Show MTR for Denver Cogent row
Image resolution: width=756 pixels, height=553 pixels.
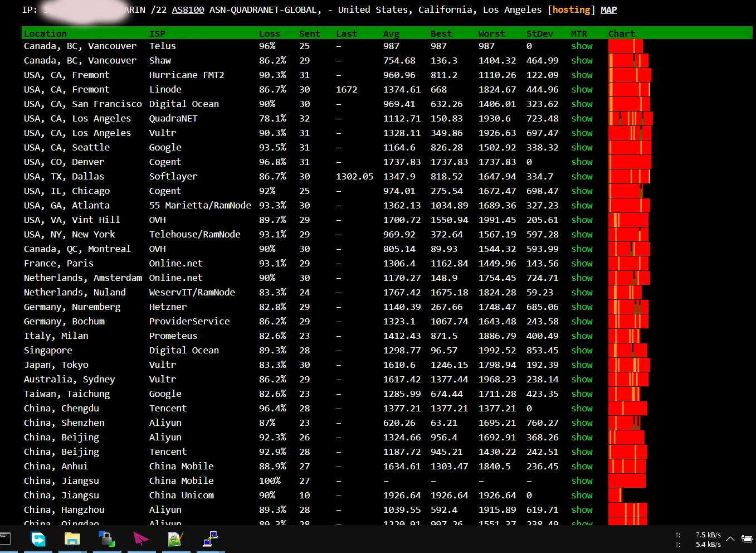tap(582, 162)
